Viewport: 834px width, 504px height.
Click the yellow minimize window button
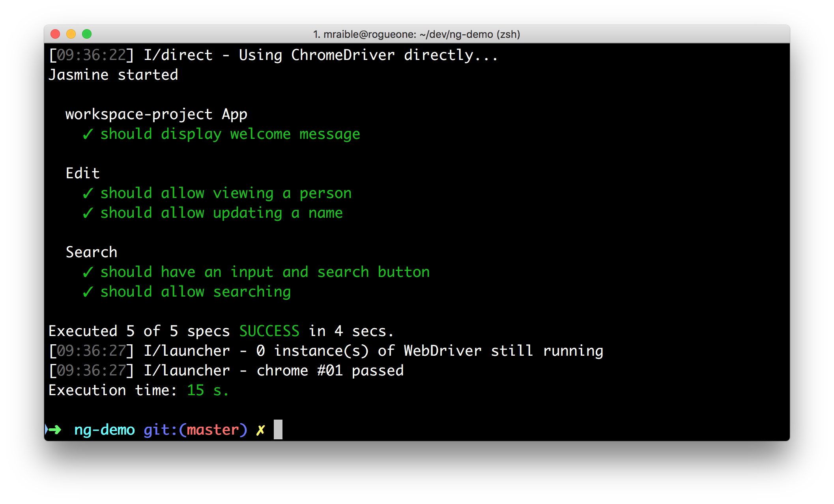(71, 34)
